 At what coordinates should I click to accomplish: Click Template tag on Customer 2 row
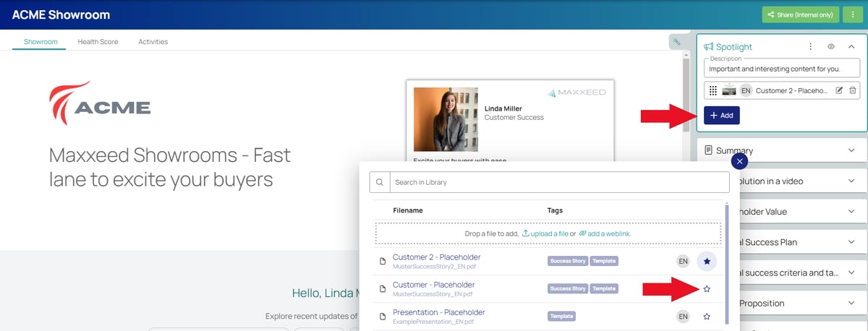[x=605, y=261]
